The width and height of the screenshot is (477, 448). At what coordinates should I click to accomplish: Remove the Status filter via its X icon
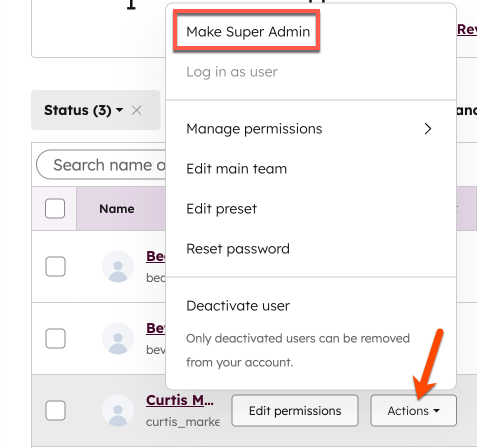coord(136,110)
